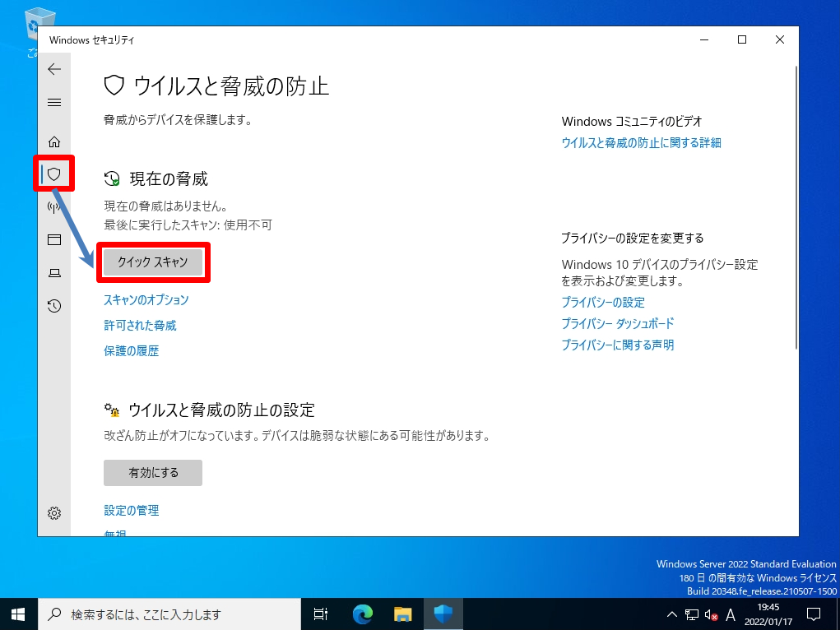Click the Windows コミュニティのビデオ heading
Screen dimensions: 840x630
point(632,122)
